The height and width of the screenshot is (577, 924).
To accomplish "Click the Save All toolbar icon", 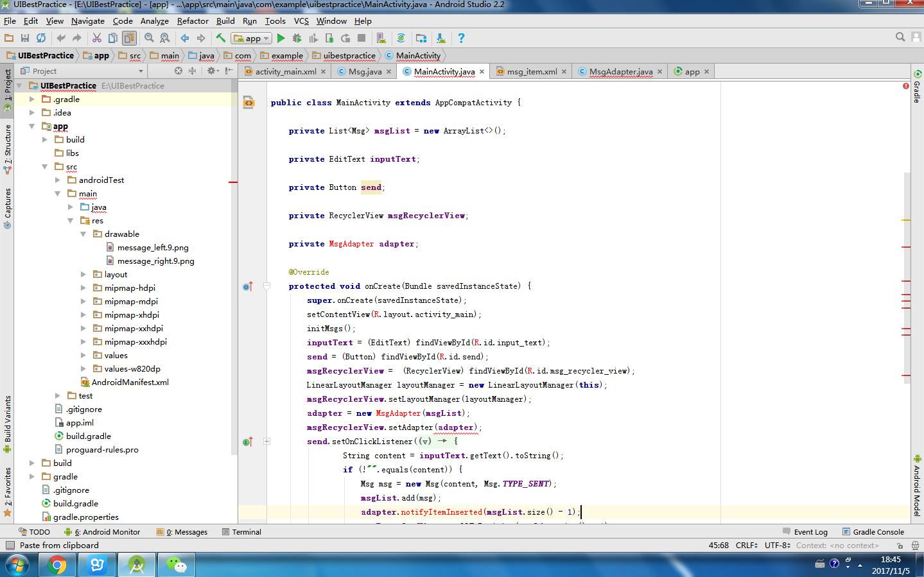I will (25, 38).
